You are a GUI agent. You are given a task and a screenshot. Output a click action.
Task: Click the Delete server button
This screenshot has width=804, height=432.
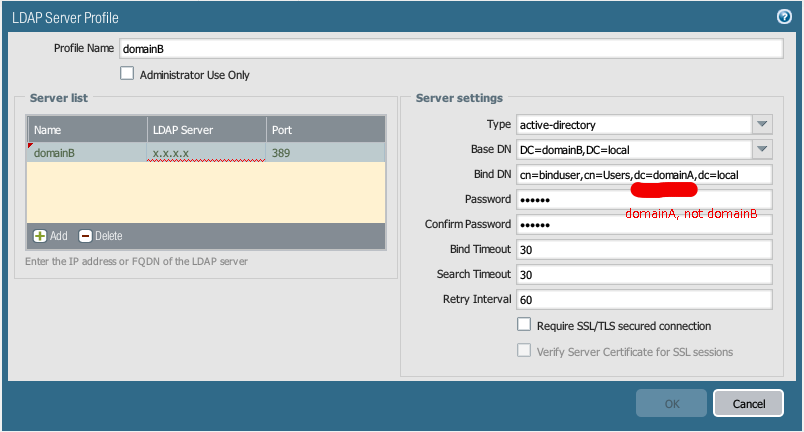100,236
